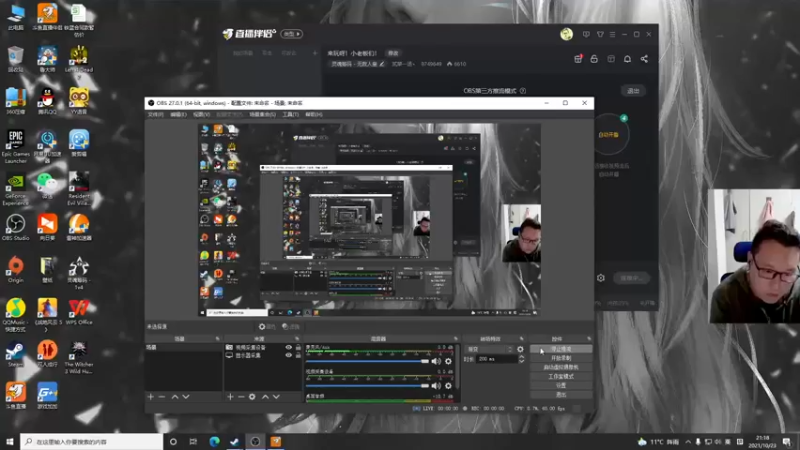
Task: Open settings gear in streaming companion window
Action: [601, 278]
